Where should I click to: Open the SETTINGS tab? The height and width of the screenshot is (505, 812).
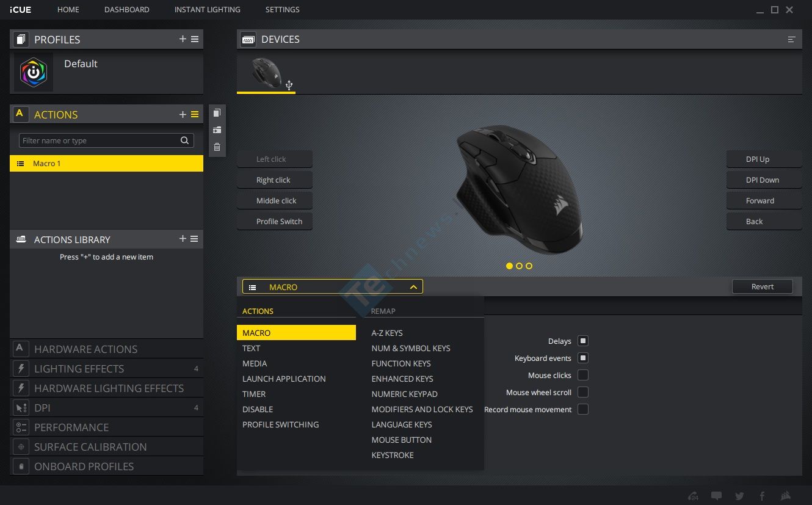[x=283, y=10]
